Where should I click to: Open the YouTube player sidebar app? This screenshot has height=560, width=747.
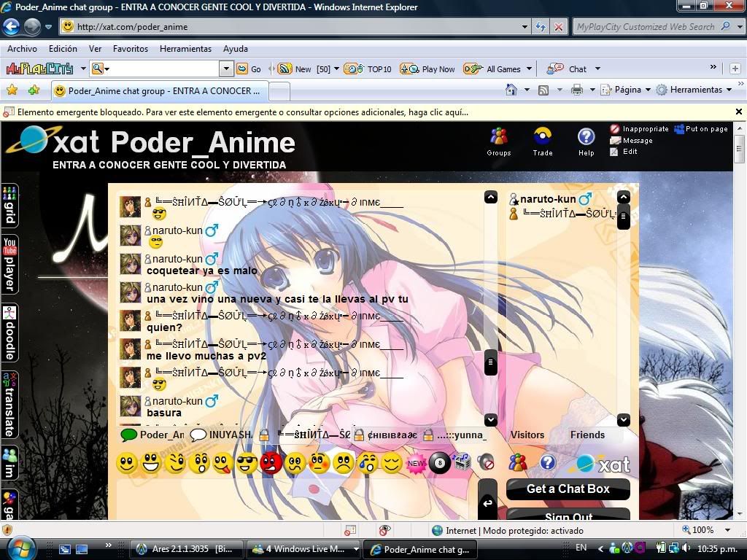point(9,265)
